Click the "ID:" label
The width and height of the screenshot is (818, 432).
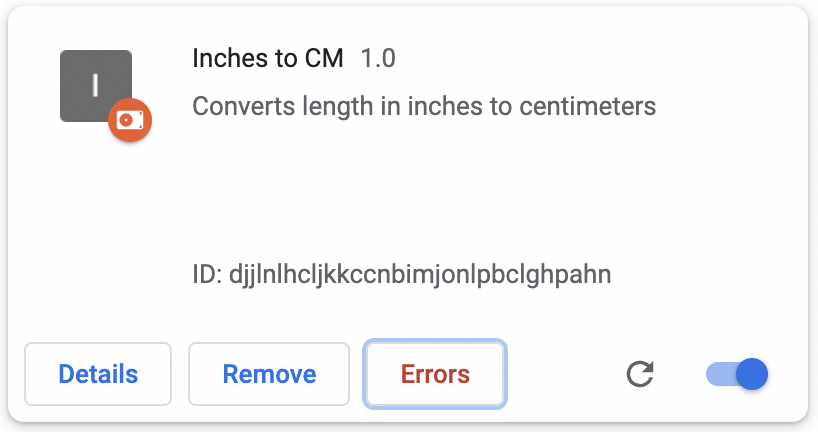click(x=208, y=273)
